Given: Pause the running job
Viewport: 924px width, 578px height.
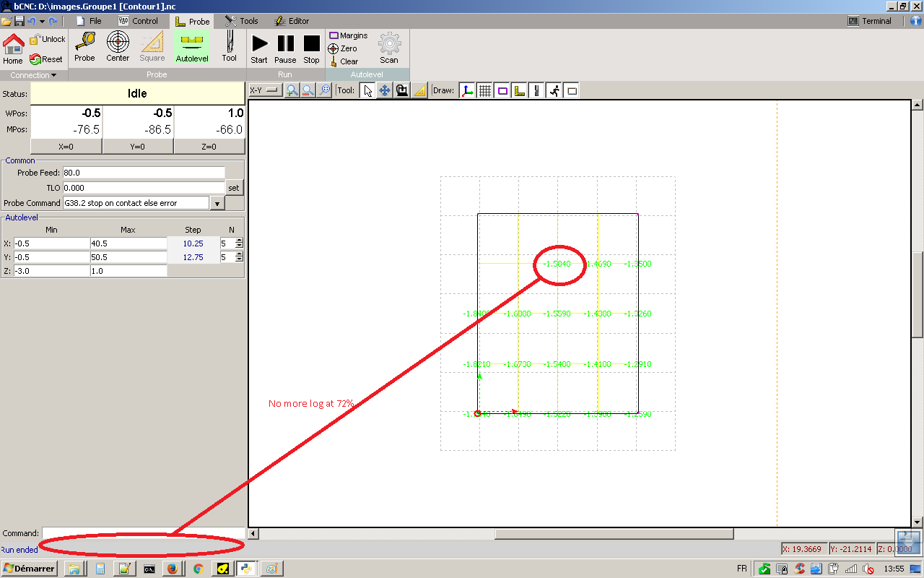Looking at the screenshot, I should pyautogui.click(x=285, y=49).
